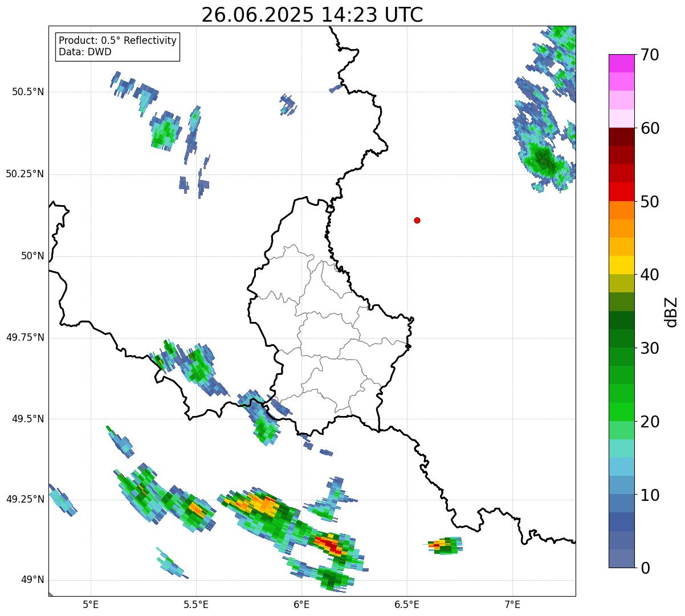Click the colorbar tick label '30'
The image size is (685, 616).
coord(650,348)
